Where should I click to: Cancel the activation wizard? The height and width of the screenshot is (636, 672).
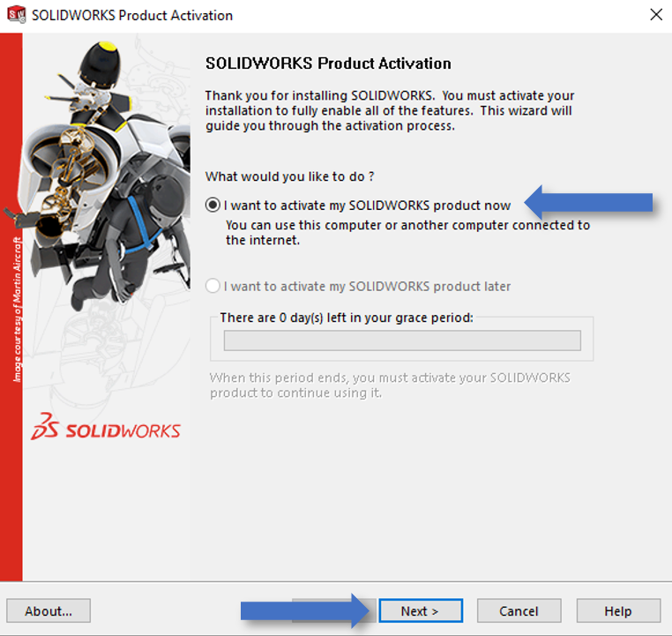(519, 611)
